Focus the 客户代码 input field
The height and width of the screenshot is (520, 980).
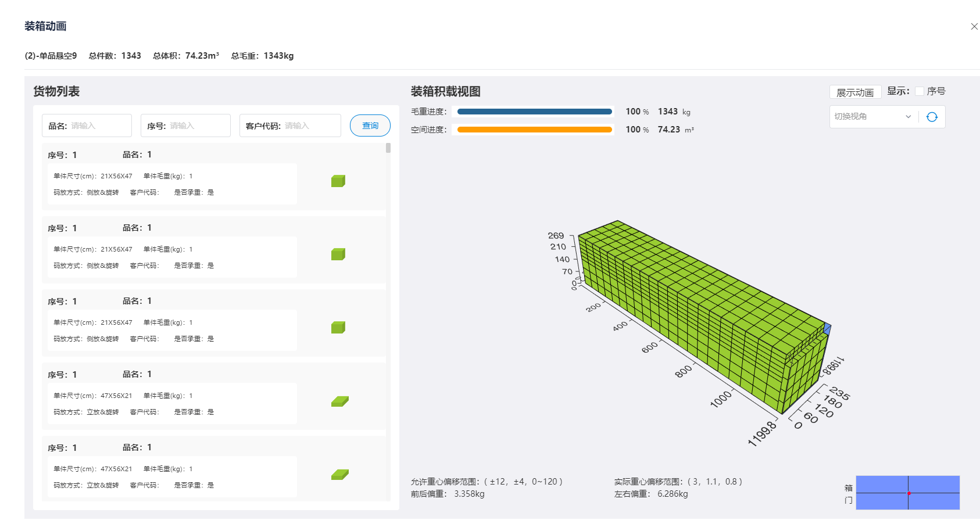[290, 125]
